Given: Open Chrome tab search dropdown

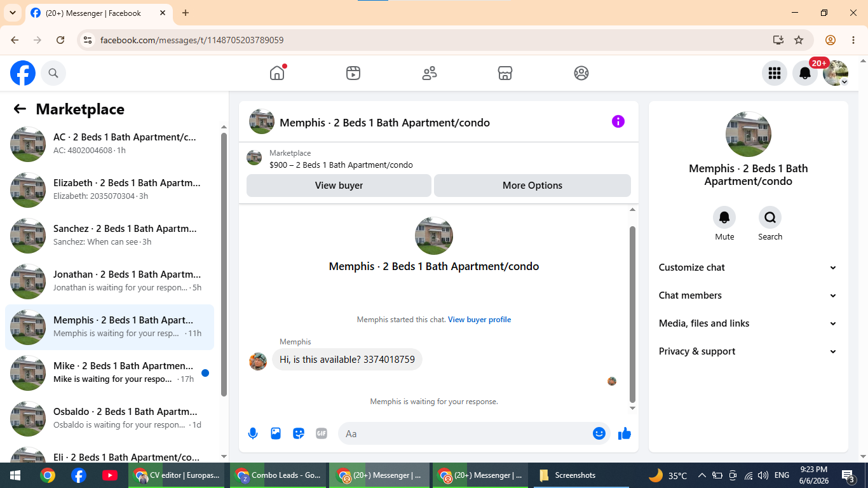Looking at the screenshot, I should (12, 13).
